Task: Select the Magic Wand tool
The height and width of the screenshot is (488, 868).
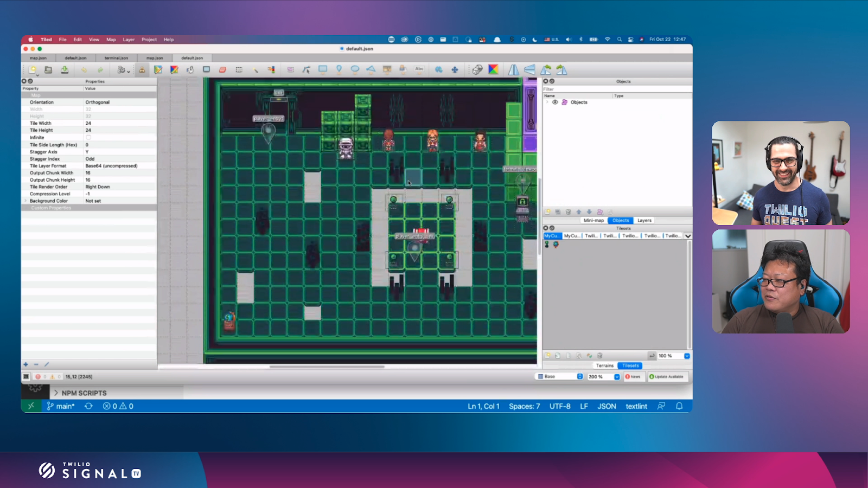Action: click(255, 69)
